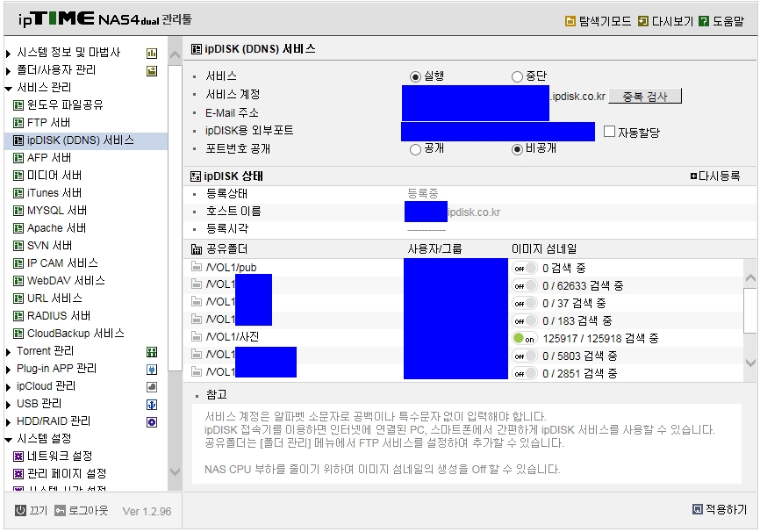Click the shared folder list scroll down arrow
The height and width of the screenshot is (532, 760).
click(x=750, y=363)
